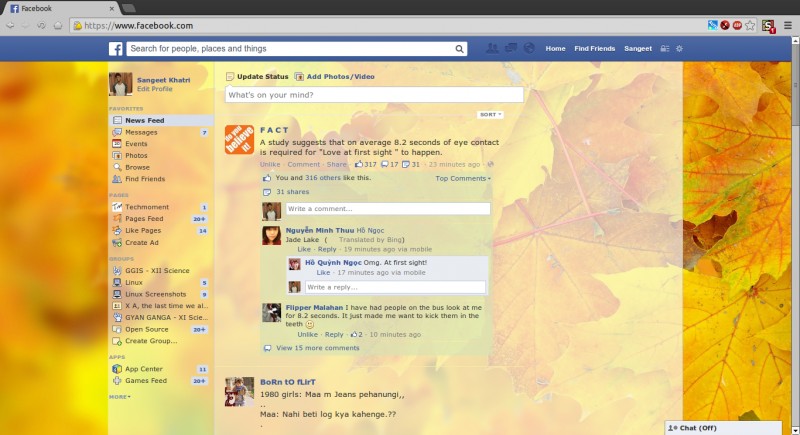
Task: Open BoRn tO fLirT page
Action: click(288, 382)
